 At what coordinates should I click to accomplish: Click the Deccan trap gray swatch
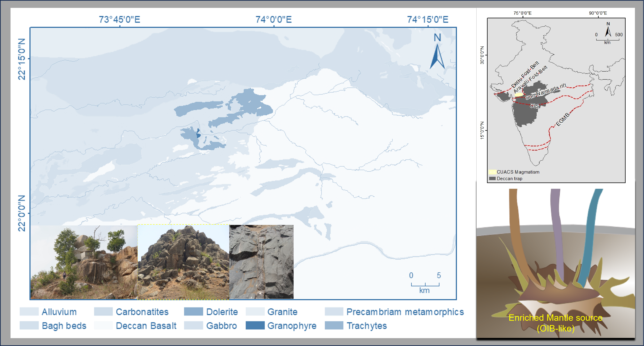click(x=492, y=178)
